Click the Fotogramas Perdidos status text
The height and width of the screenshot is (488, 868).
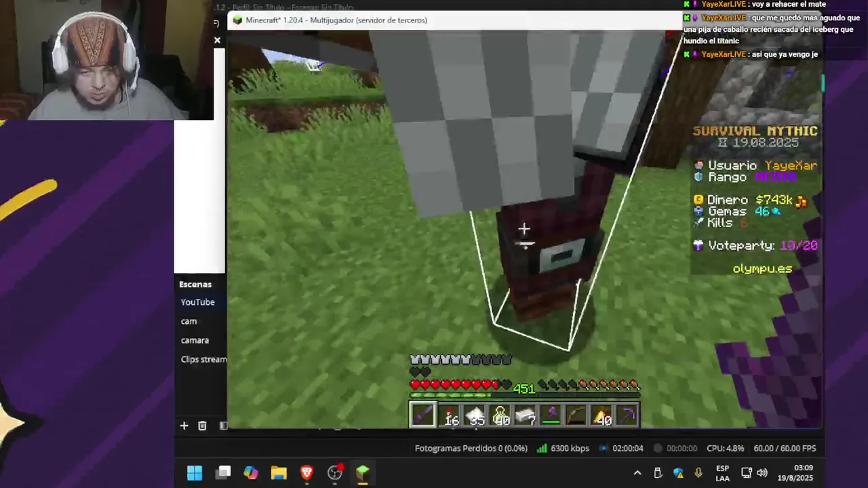(471, 448)
